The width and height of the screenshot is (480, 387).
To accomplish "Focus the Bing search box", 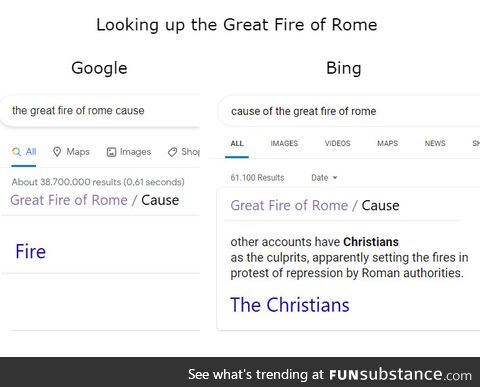I will coord(349,111).
